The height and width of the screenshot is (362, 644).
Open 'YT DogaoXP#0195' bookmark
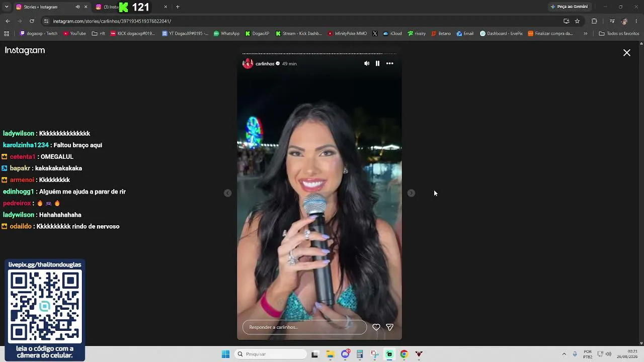pos(185,34)
